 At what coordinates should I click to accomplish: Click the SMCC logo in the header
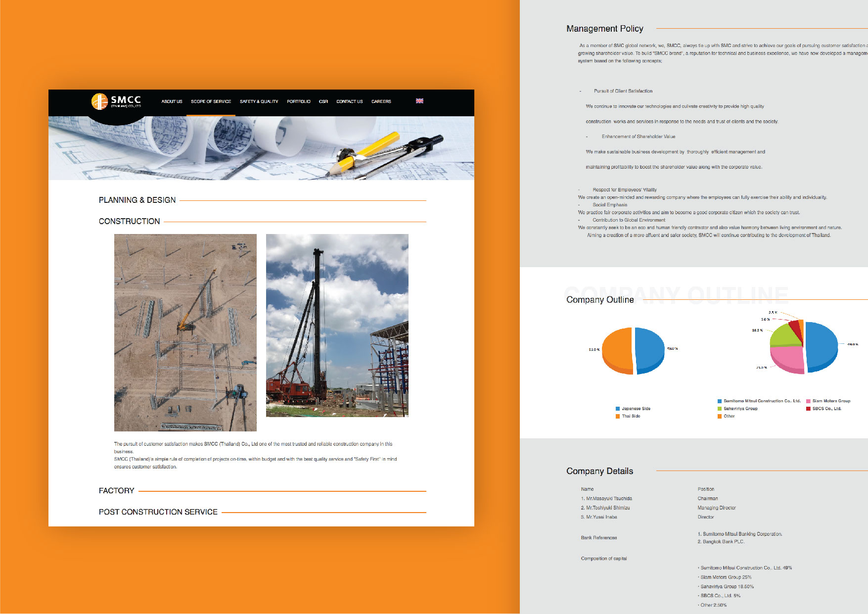[x=116, y=101]
